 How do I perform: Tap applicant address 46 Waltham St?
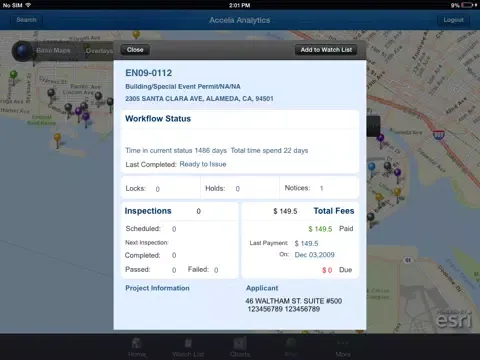(x=294, y=301)
